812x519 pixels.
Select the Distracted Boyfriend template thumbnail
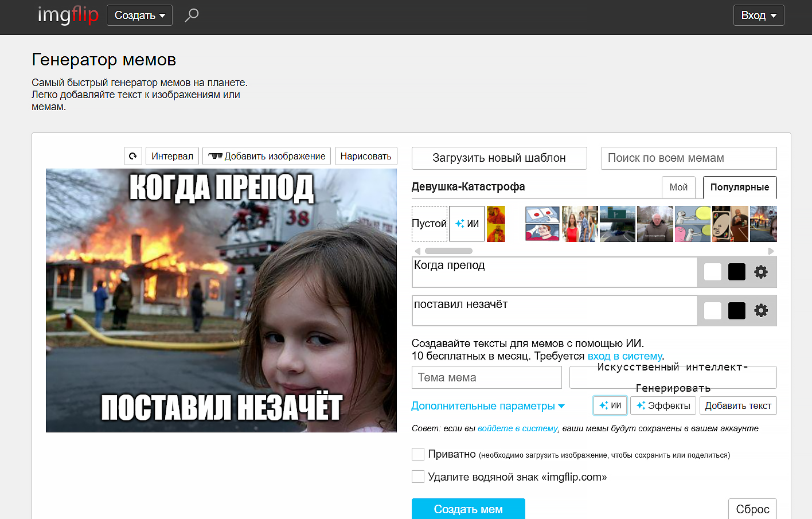tap(580, 224)
